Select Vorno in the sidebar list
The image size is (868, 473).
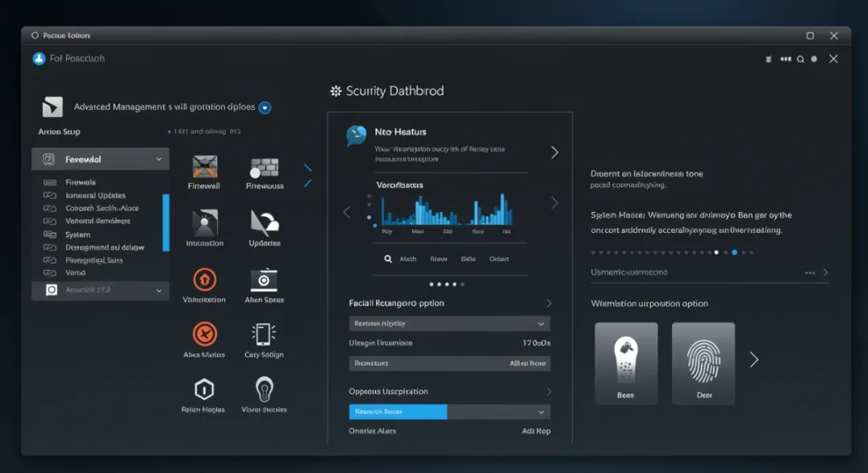(x=76, y=273)
